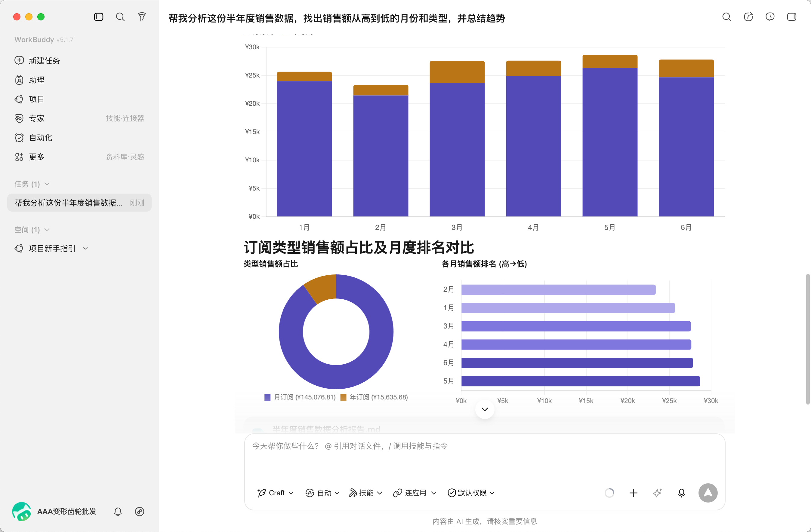Click the circular link icon near the bell

pyautogui.click(x=139, y=511)
